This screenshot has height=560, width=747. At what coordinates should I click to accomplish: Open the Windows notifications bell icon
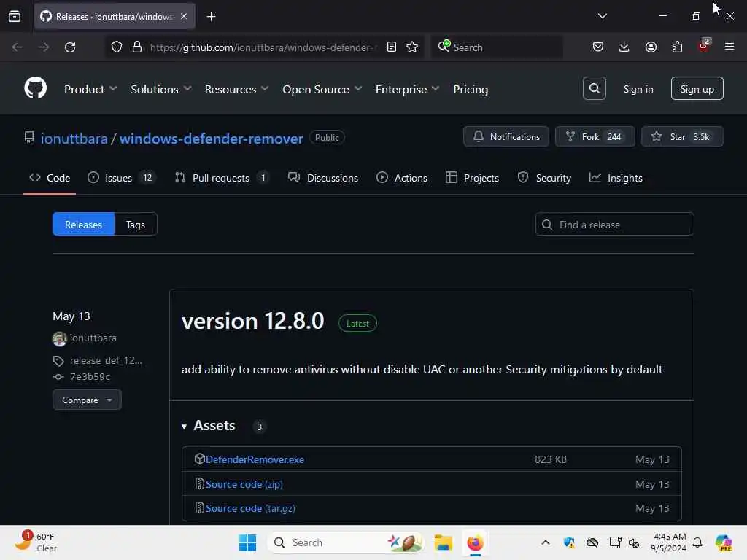[697, 542]
